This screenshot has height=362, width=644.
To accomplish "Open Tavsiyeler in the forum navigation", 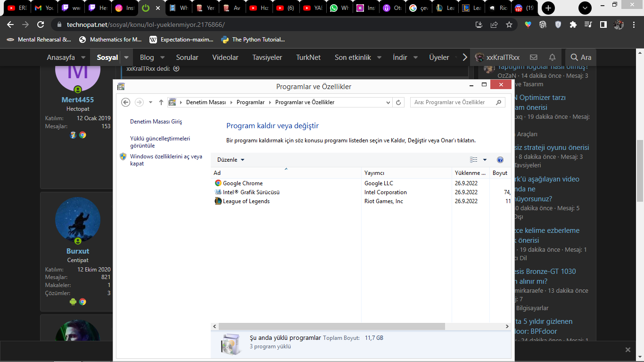I will click(267, 58).
